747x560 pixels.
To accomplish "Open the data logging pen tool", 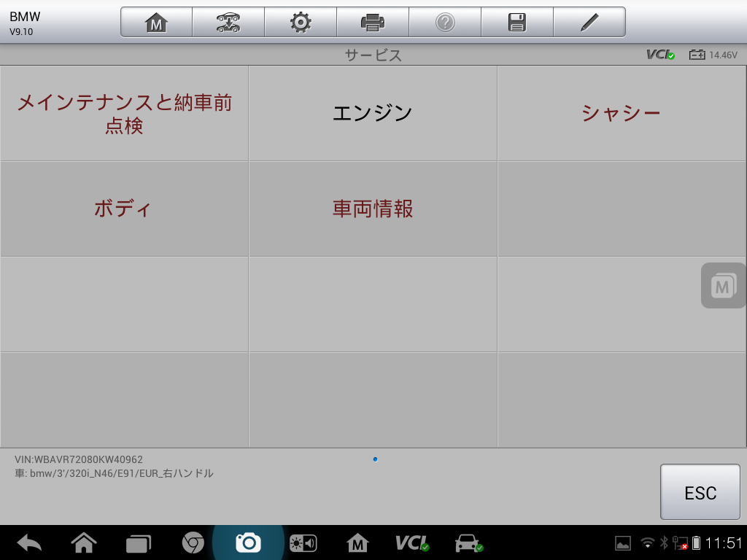I will pyautogui.click(x=589, y=22).
